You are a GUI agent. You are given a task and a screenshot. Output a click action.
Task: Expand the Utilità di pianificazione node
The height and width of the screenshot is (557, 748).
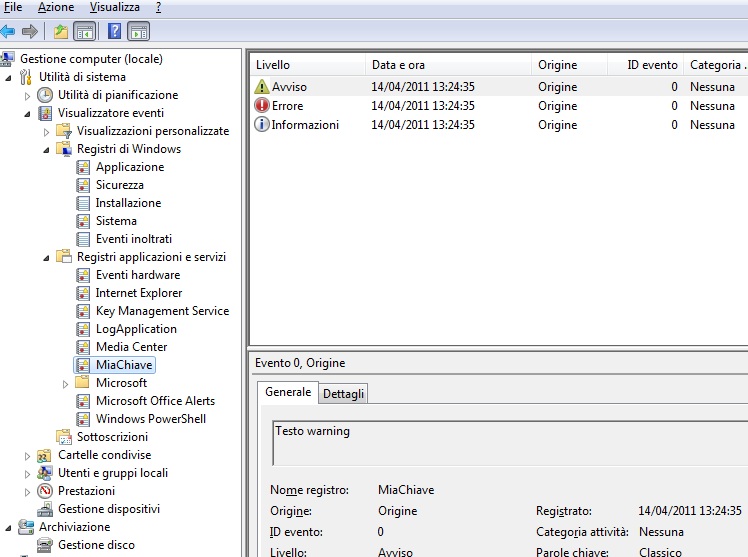point(27,96)
